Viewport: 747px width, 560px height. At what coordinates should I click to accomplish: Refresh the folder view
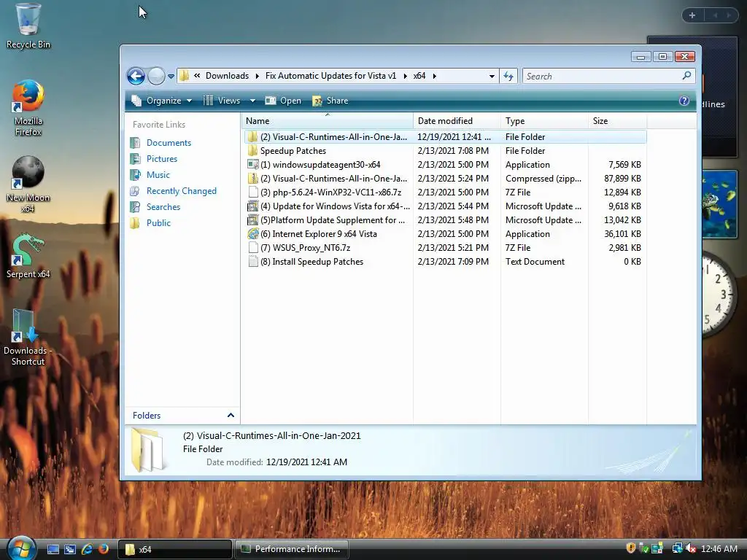508,76
